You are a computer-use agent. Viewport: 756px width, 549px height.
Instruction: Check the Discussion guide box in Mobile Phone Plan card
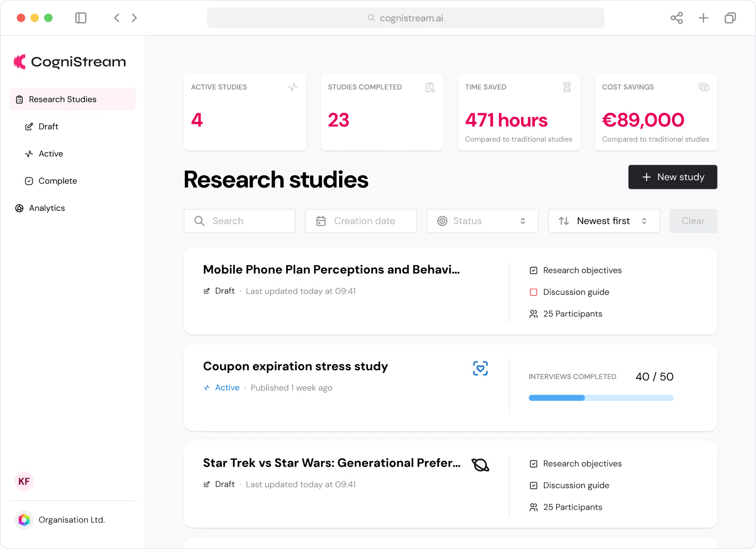point(533,292)
